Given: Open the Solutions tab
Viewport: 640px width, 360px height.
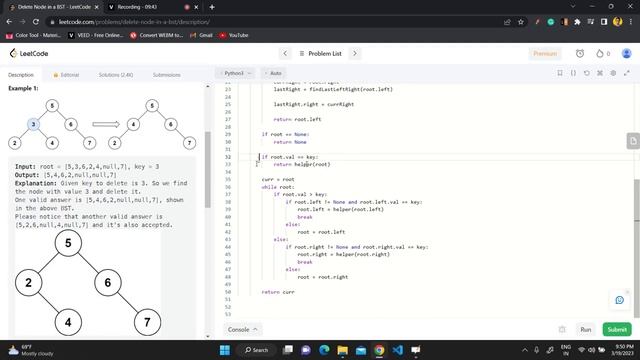Looking at the screenshot, I should point(116,75).
